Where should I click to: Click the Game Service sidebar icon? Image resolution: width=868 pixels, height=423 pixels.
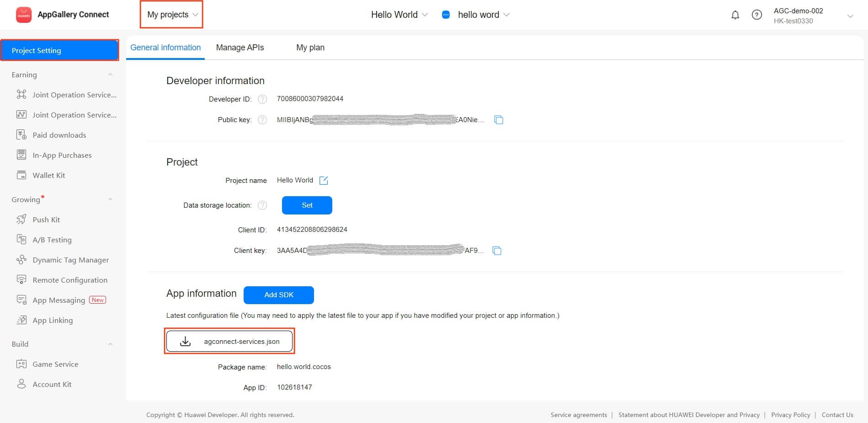coord(21,364)
